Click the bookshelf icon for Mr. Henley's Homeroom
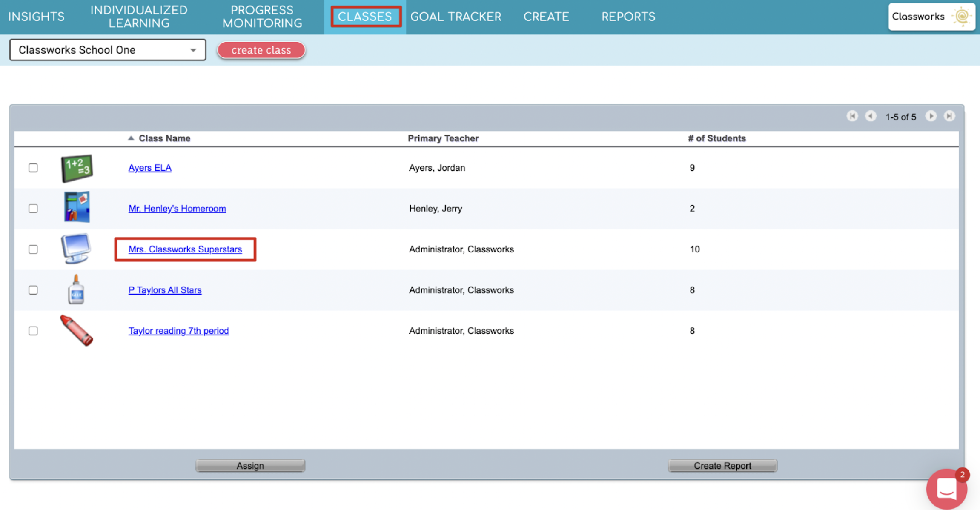This screenshot has width=980, height=510. (77, 207)
